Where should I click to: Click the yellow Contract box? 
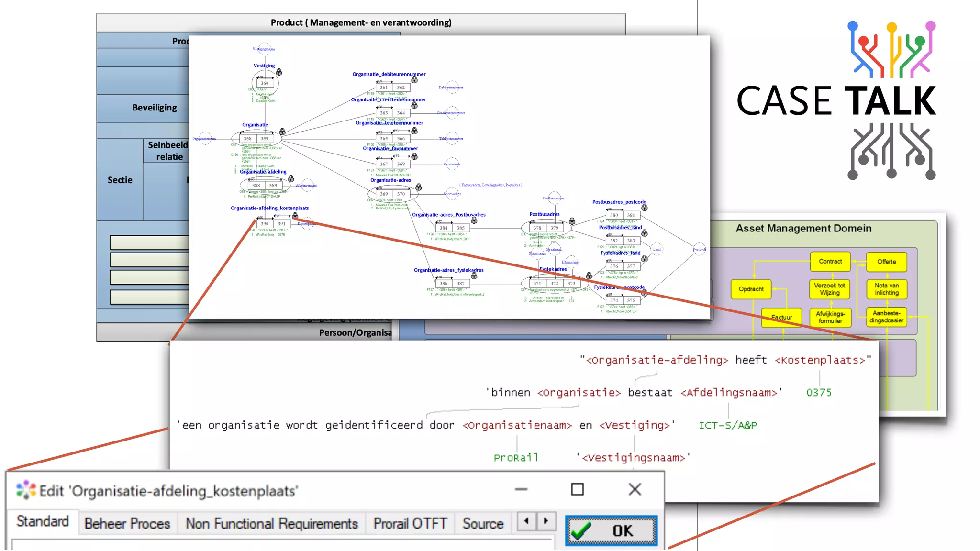tap(830, 262)
